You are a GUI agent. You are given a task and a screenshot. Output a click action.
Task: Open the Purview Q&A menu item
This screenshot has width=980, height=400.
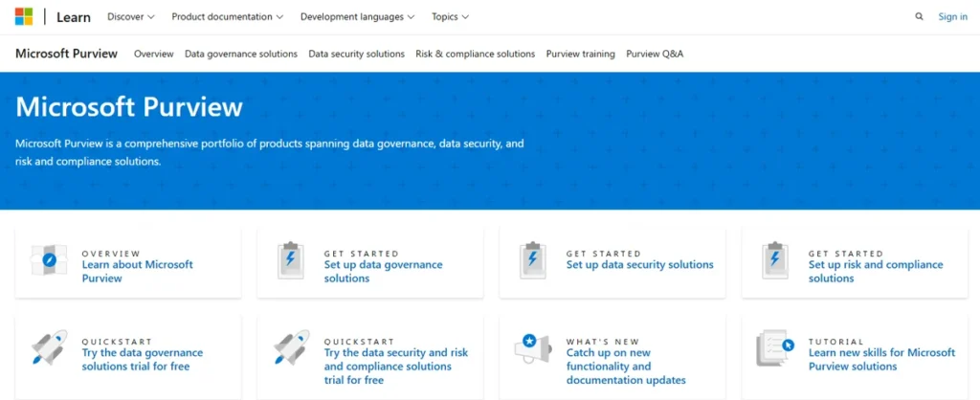tap(655, 54)
